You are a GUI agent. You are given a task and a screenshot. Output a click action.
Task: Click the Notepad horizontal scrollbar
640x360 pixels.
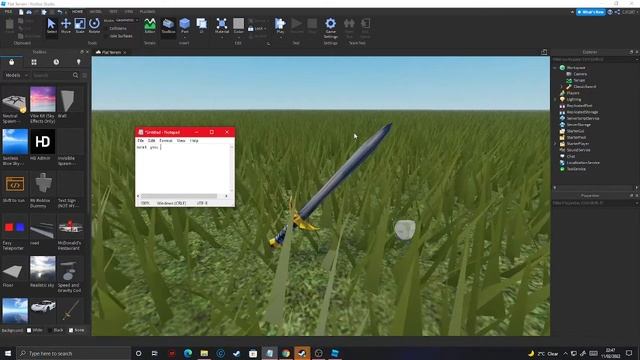(x=179, y=196)
